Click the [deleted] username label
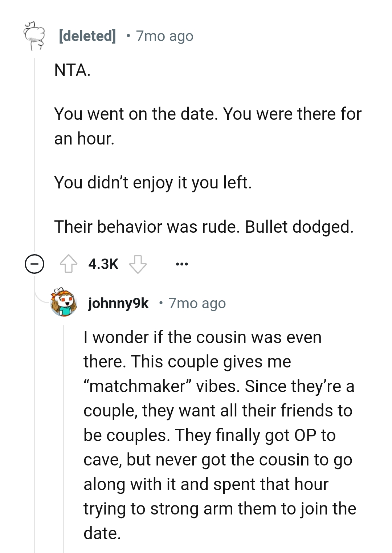Image resolution: width=392 pixels, height=553 pixels. (x=87, y=36)
